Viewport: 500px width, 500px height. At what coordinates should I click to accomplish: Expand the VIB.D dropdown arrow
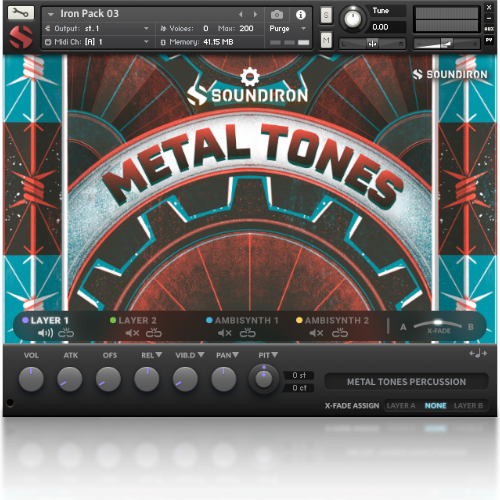[201, 355]
